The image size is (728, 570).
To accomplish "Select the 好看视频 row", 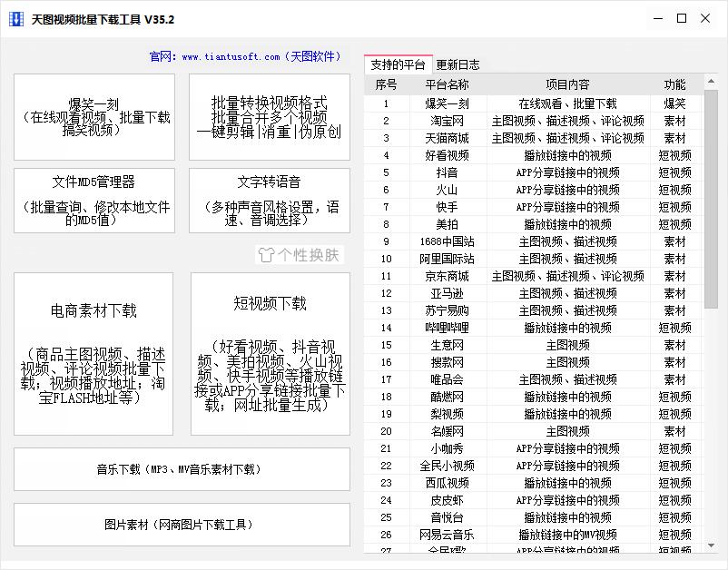I will [533, 155].
